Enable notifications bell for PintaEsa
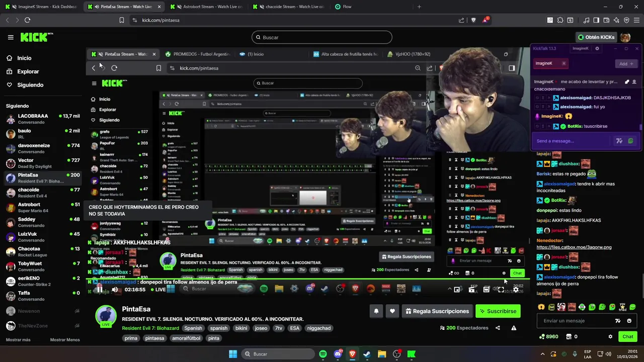Image resolution: width=644 pixels, height=362 pixels. pyautogui.click(x=376, y=311)
